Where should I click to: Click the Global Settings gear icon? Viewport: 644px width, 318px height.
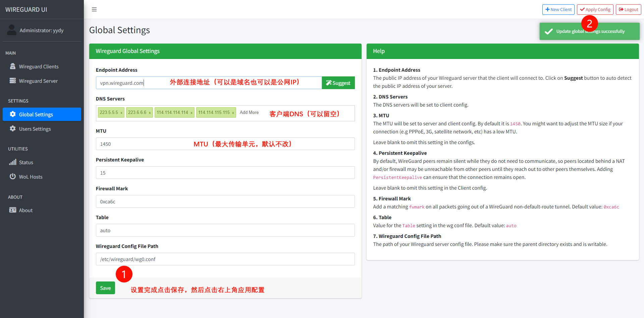[x=13, y=114]
